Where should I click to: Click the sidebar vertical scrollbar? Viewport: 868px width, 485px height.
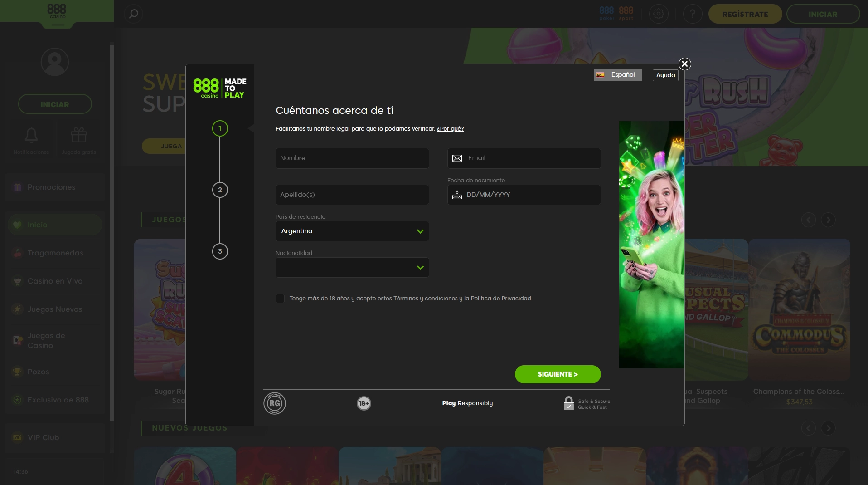click(112, 227)
